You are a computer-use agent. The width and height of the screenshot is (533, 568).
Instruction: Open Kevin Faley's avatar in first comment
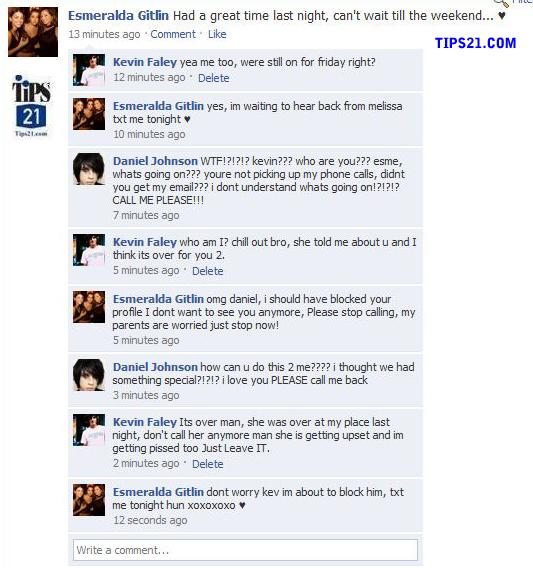[89, 70]
